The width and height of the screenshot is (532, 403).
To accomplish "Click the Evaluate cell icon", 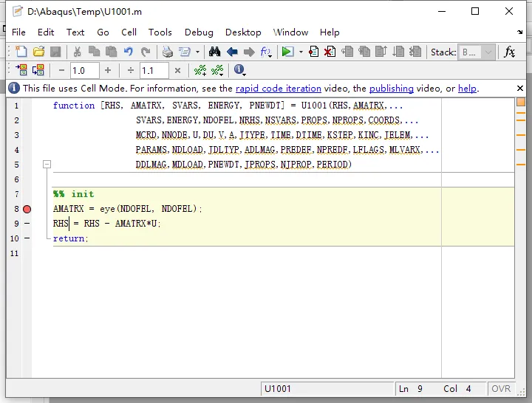I will coord(21,70).
